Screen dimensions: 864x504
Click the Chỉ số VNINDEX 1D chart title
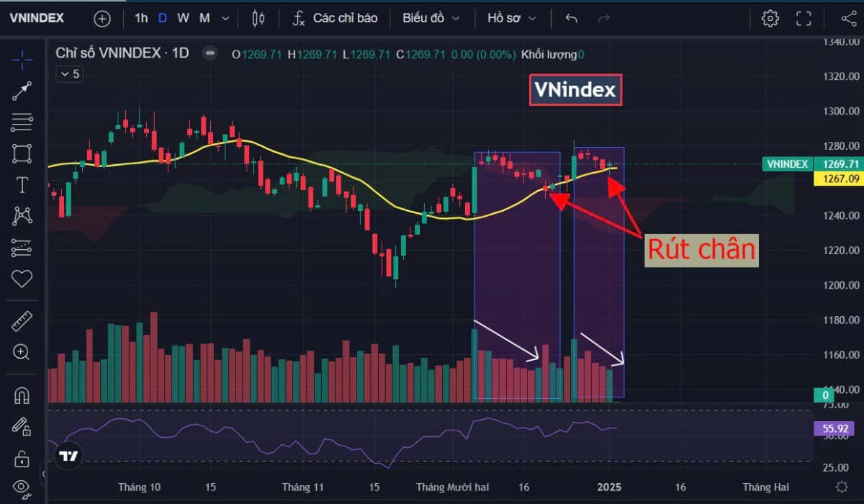pyautogui.click(x=122, y=53)
